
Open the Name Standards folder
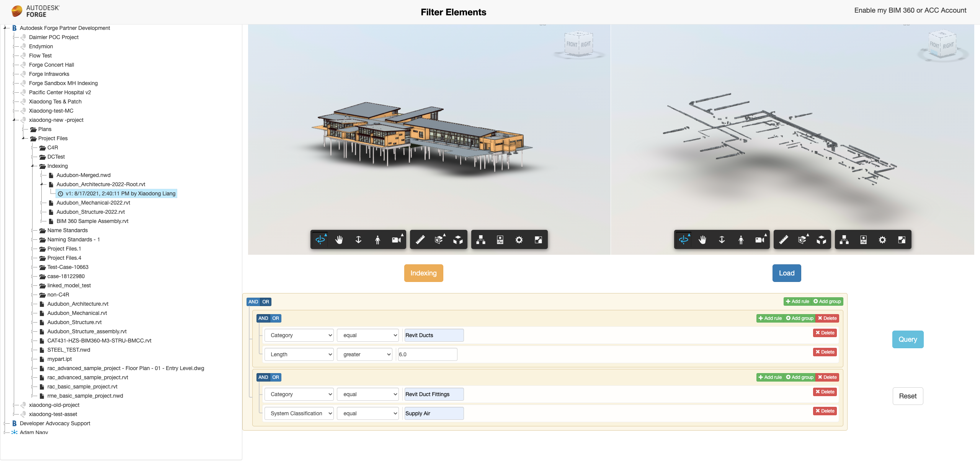click(67, 230)
